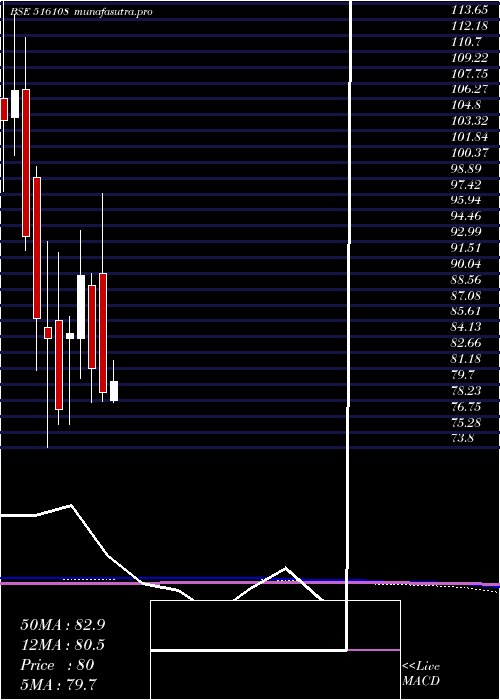Click the 100.37 price axis label
500x700 pixels.
(469, 153)
